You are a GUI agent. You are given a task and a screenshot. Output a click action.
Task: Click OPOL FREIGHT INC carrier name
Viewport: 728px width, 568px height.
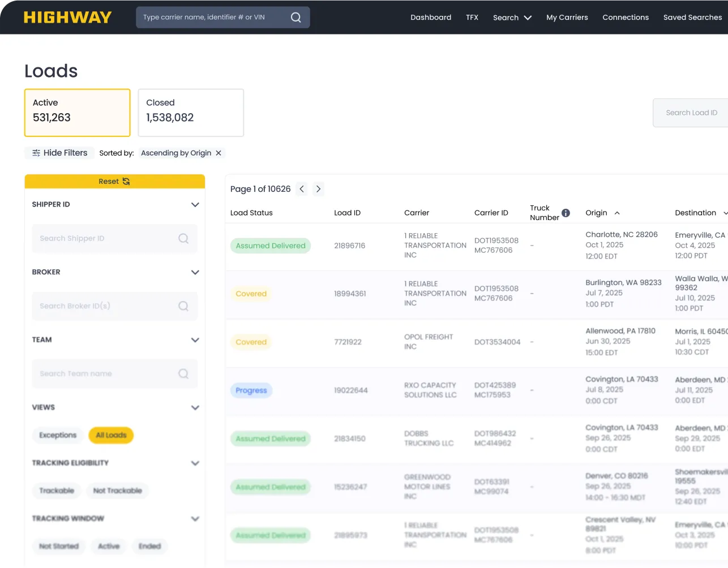pos(429,342)
